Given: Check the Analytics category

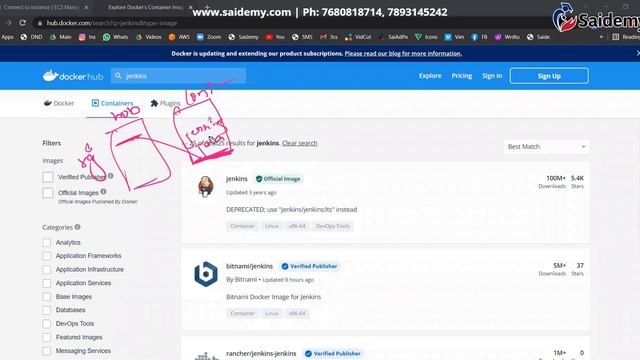Looking at the screenshot, I should click(x=47, y=242).
